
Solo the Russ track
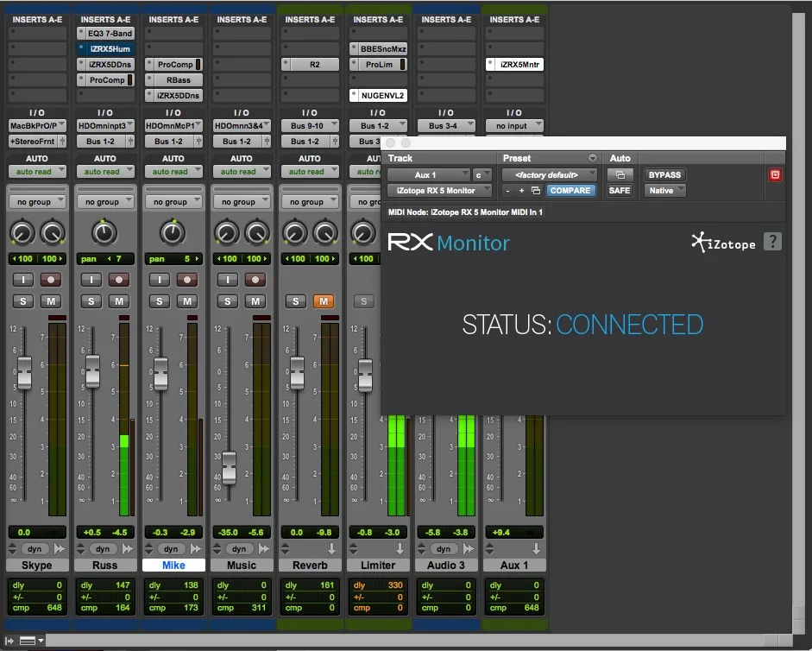(x=91, y=301)
